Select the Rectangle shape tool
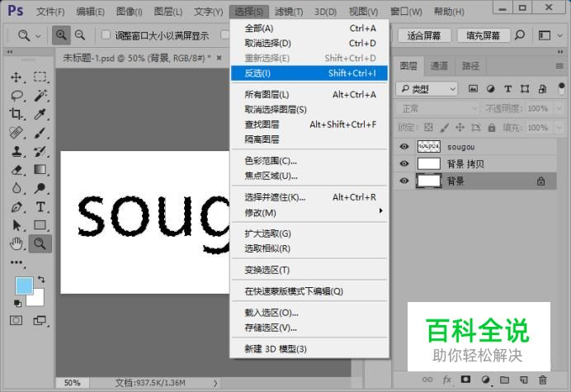571x392 pixels. (40, 225)
